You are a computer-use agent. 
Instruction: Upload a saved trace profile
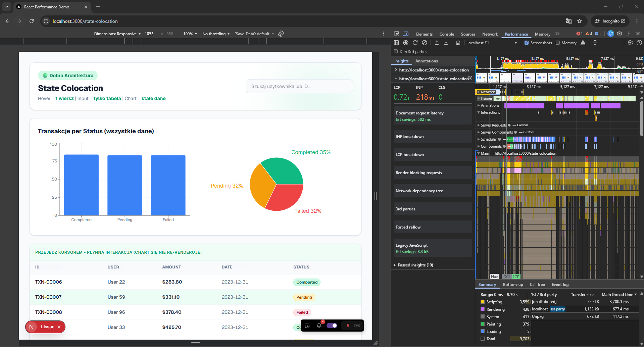[x=437, y=43]
